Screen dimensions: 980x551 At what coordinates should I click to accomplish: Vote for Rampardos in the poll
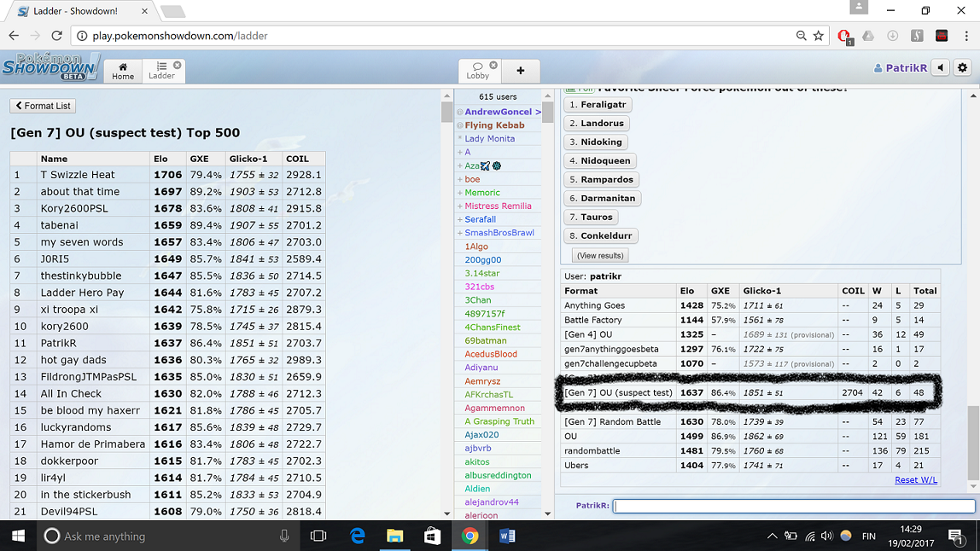pos(601,179)
